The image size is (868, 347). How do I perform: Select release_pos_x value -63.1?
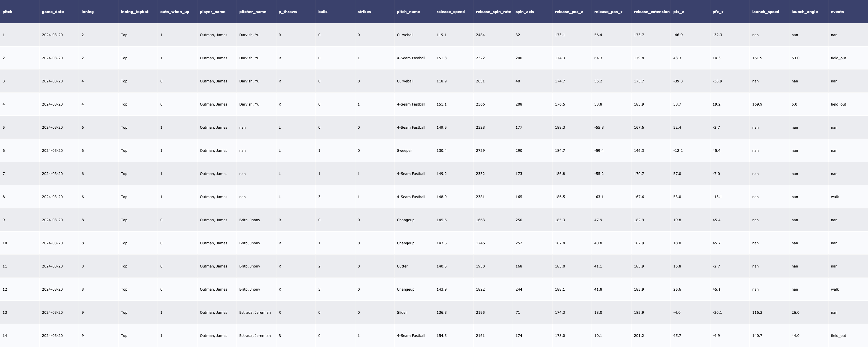click(x=599, y=197)
